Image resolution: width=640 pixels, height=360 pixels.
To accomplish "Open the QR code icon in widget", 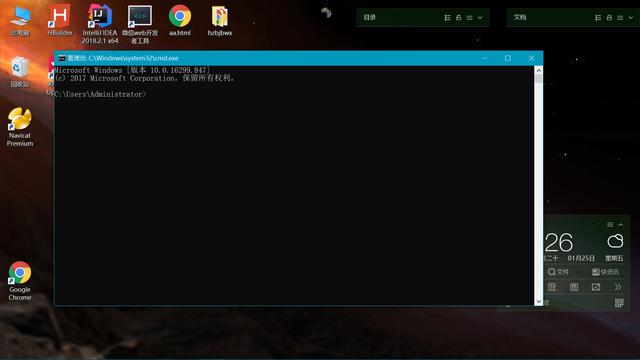I will (x=619, y=303).
